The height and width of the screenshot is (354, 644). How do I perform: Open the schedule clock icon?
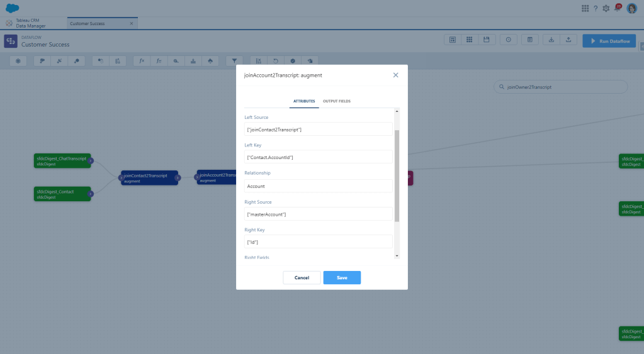[x=508, y=40]
